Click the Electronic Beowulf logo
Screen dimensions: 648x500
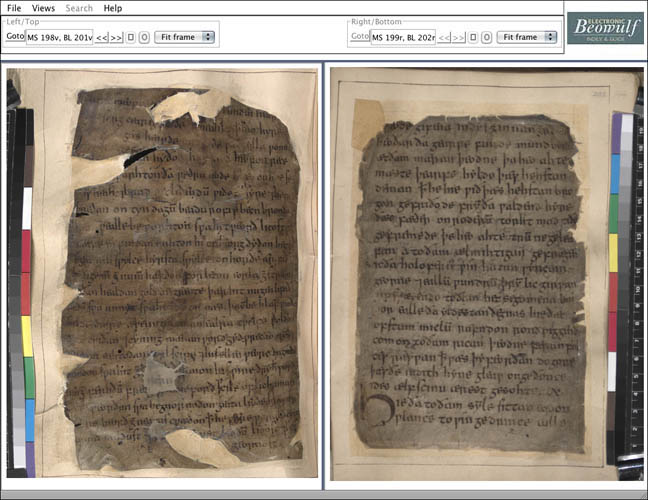coord(605,28)
